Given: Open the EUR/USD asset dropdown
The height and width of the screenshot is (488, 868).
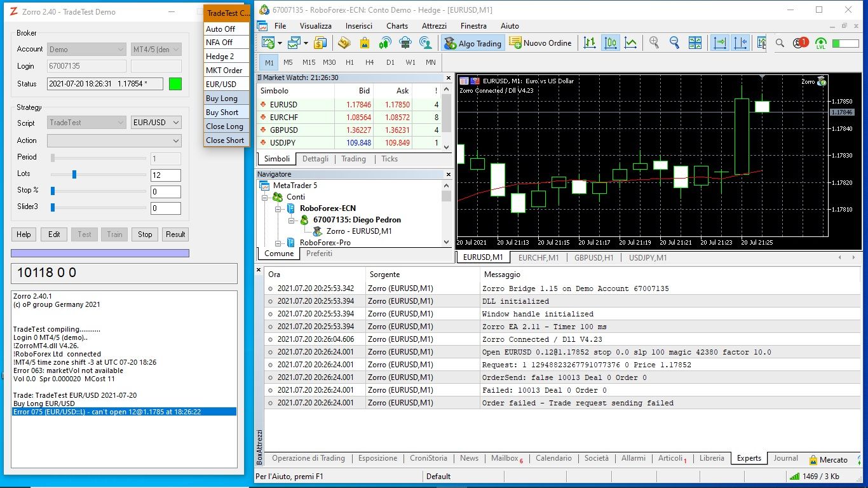Looking at the screenshot, I should (156, 123).
